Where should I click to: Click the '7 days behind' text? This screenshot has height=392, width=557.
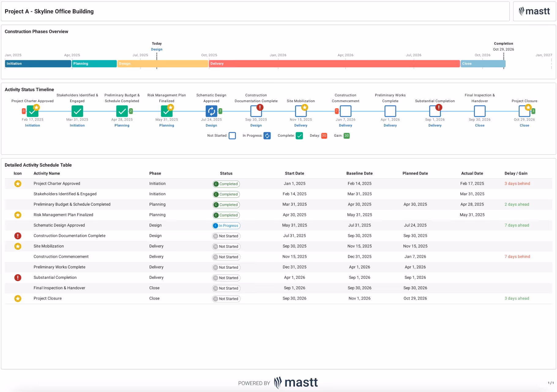point(517,257)
